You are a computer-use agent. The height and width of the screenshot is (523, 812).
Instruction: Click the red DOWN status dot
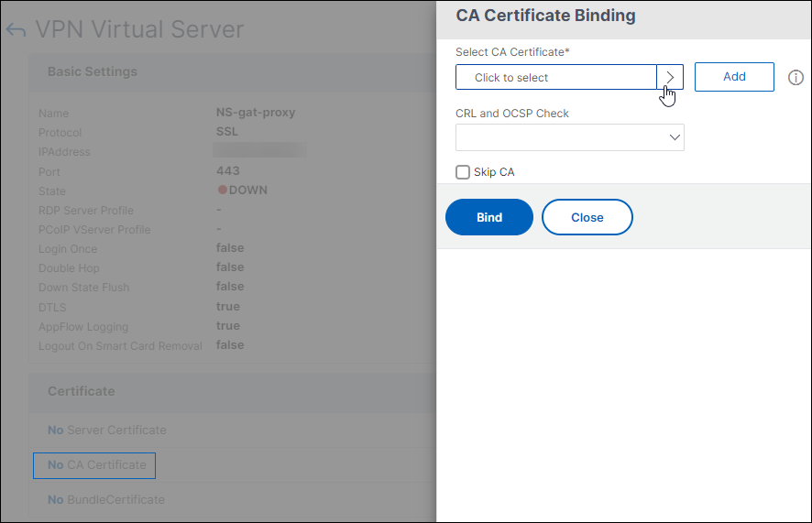(x=222, y=190)
